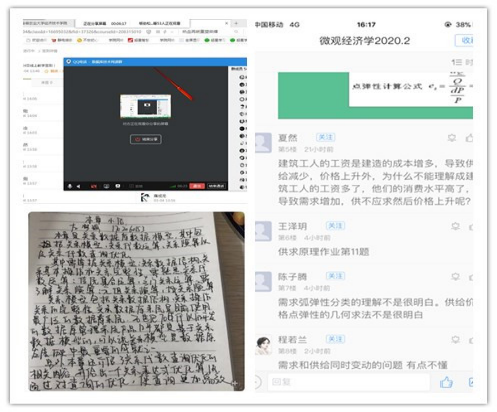
Task: Click the reply bubble icon on 夏然's comment
Action: [x=452, y=138]
